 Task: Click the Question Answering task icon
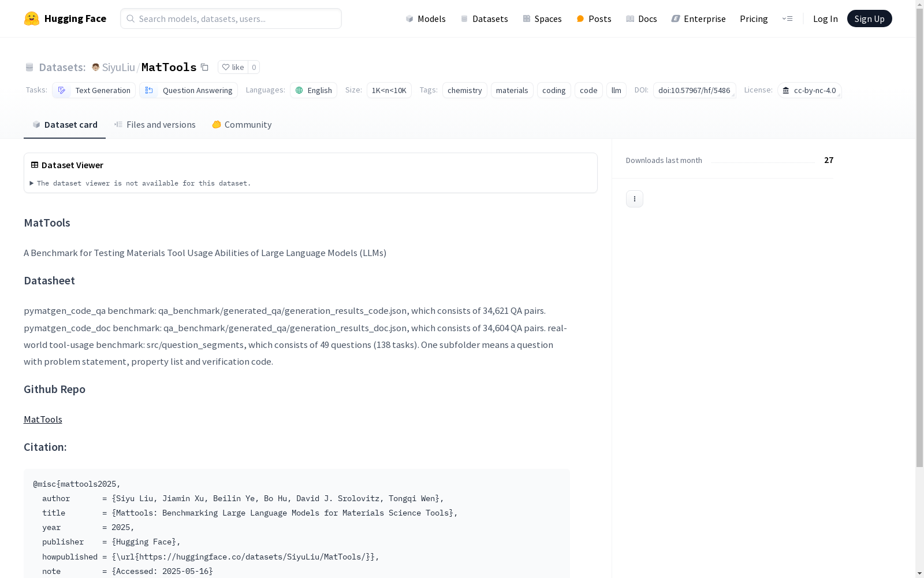point(149,90)
